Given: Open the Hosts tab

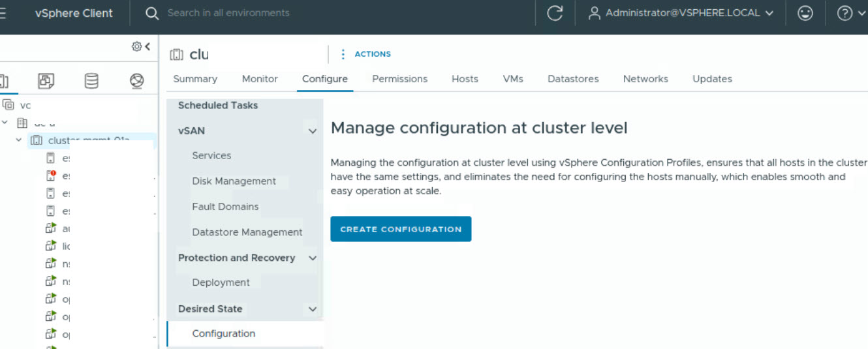Looking at the screenshot, I should click(465, 79).
